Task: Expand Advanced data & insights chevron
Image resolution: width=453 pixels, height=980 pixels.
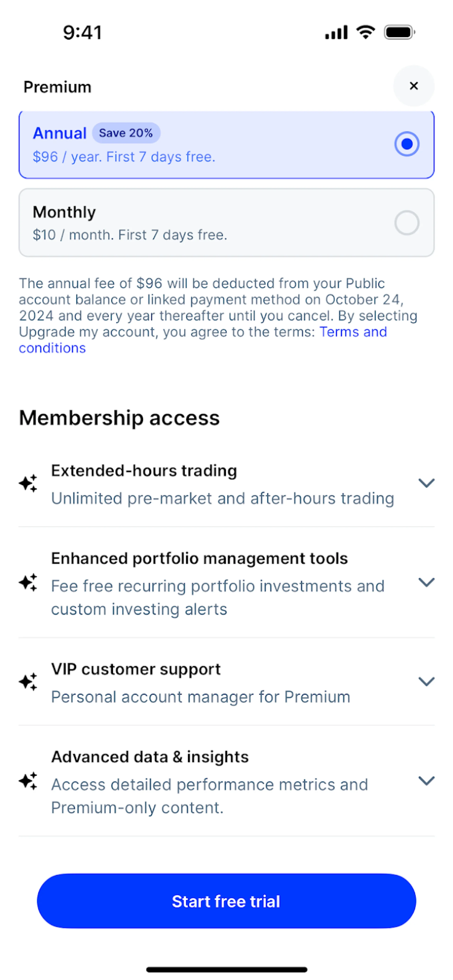Action: coord(426,781)
